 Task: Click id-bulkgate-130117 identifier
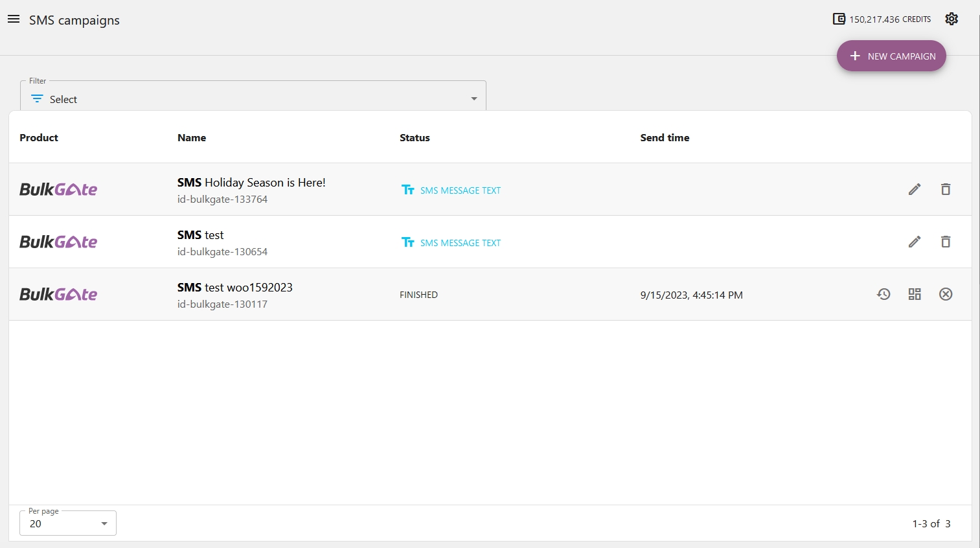[x=222, y=304]
